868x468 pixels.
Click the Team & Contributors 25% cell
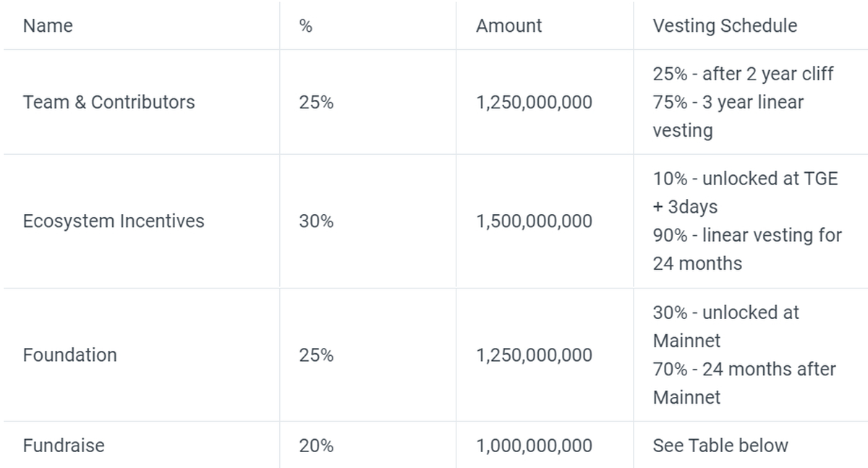[x=316, y=102]
